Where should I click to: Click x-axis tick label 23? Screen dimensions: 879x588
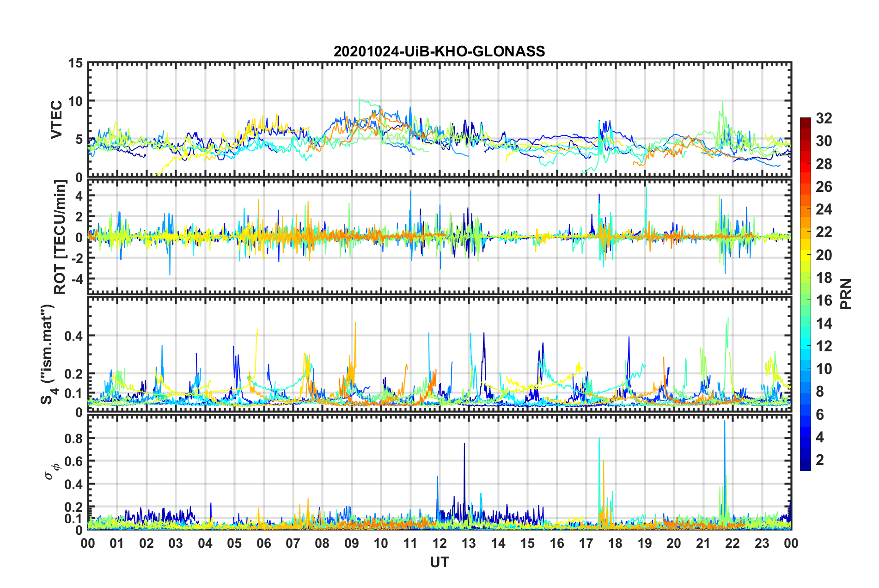(762, 543)
